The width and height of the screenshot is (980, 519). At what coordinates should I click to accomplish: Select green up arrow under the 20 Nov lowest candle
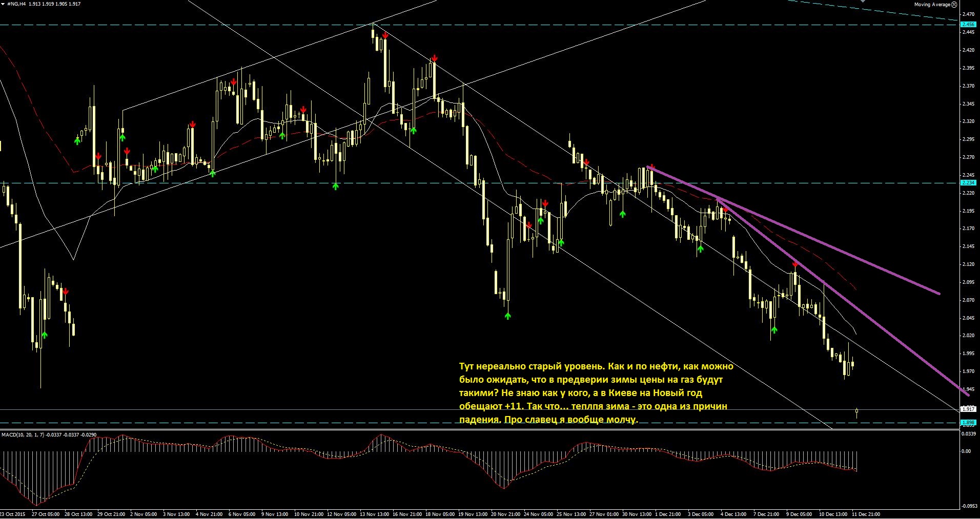click(x=507, y=316)
